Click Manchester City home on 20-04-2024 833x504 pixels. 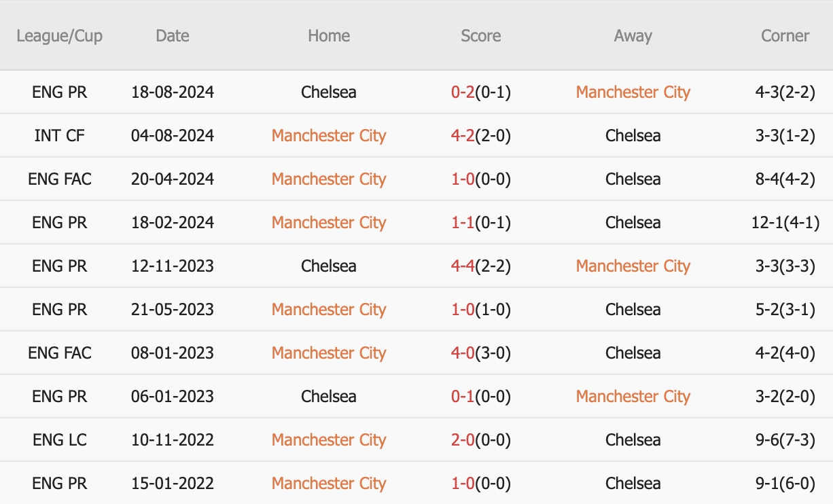[x=329, y=179]
